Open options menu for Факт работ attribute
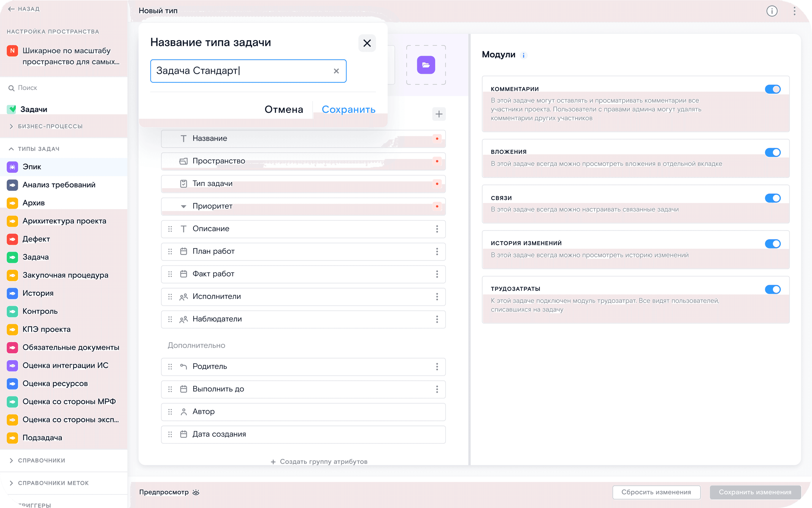Viewport: 812px width, 508px height. (x=437, y=274)
